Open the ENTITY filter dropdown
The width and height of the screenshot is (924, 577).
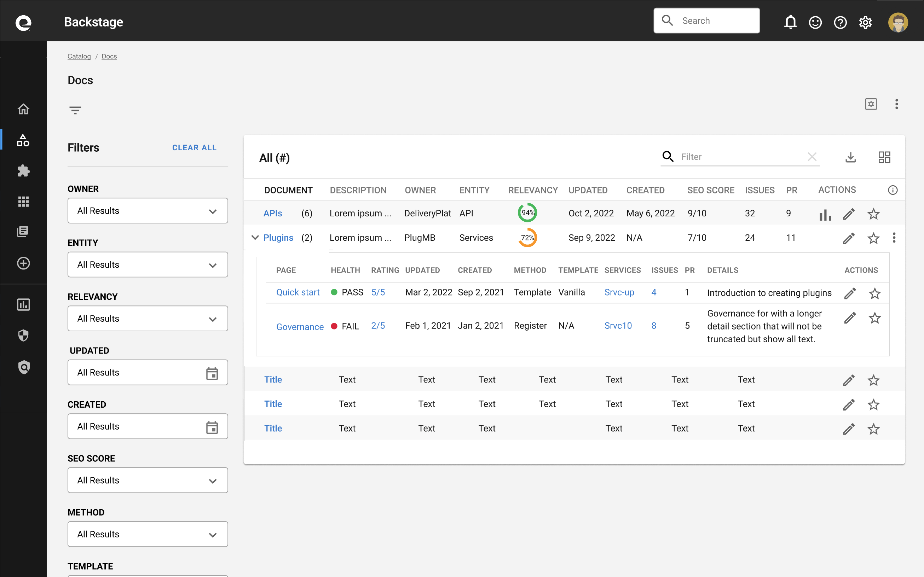click(x=148, y=264)
